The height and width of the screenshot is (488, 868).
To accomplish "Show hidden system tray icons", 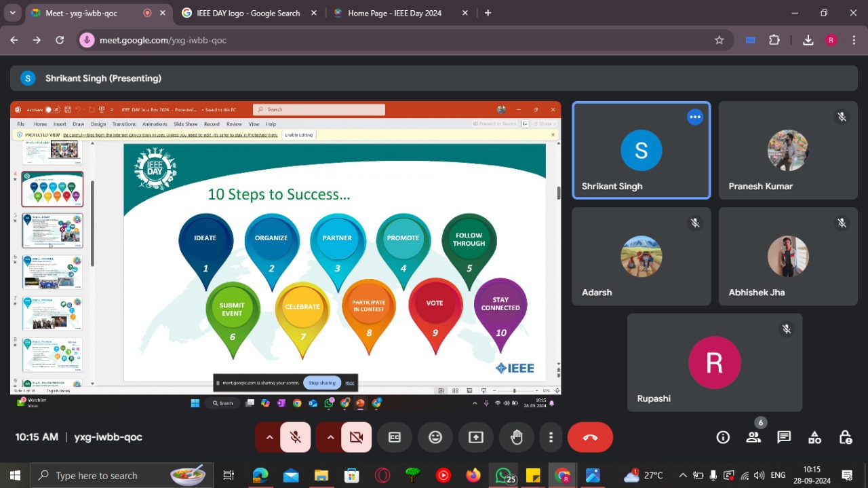I will point(682,476).
